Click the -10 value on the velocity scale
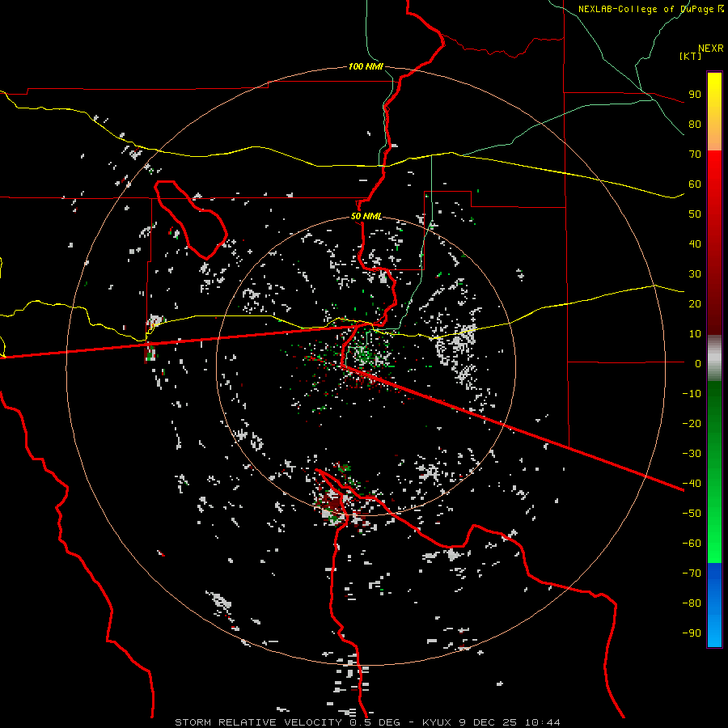The width and height of the screenshot is (728, 728). (692, 394)
